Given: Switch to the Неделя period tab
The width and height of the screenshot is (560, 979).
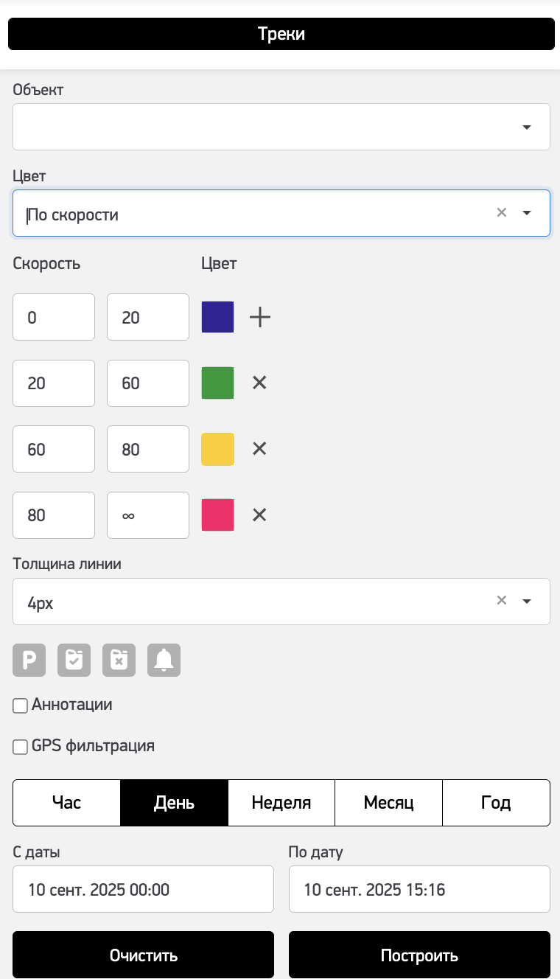Looking at the screenshot, I should pyautogui.click(x=281, y=803).
